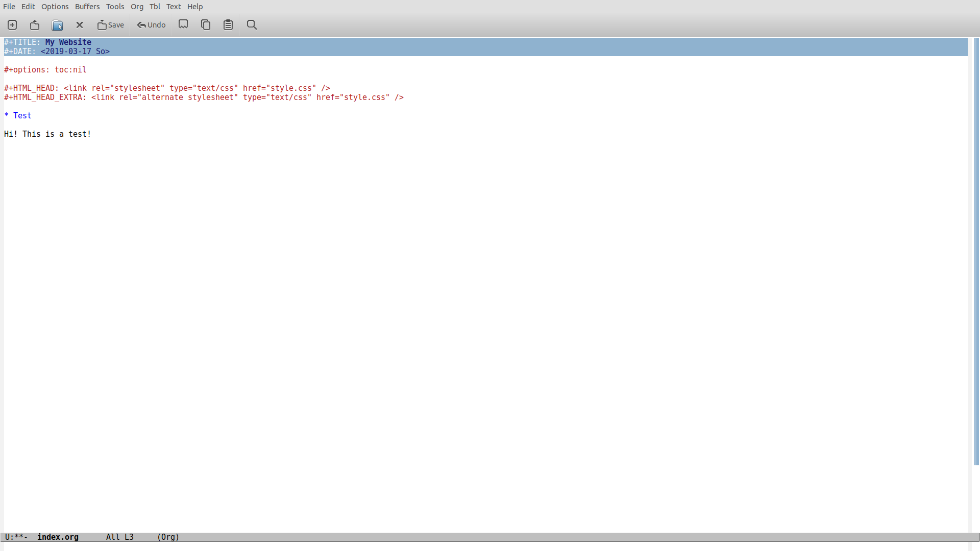Open the directory with Dired icon
The width and height of the screenshot is (980, 551).
point(57,25)
